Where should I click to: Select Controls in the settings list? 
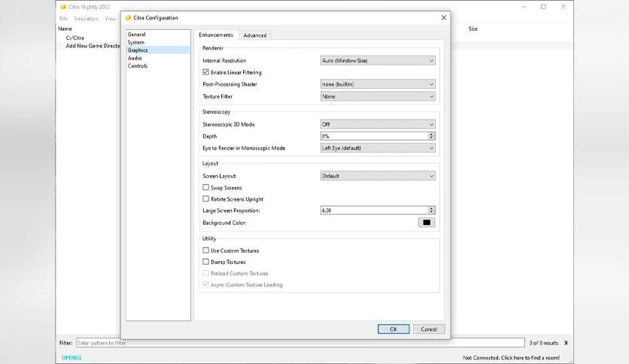(x=158, y=65)
